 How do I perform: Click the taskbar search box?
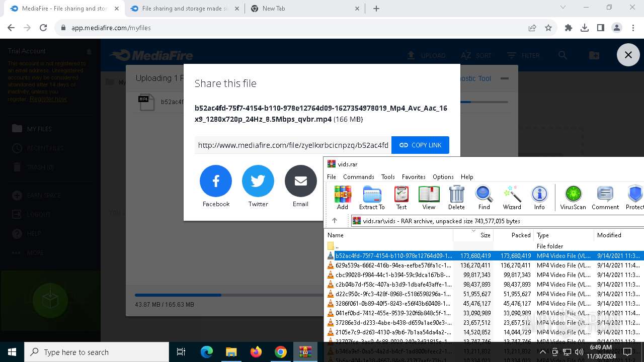[97, 352]
